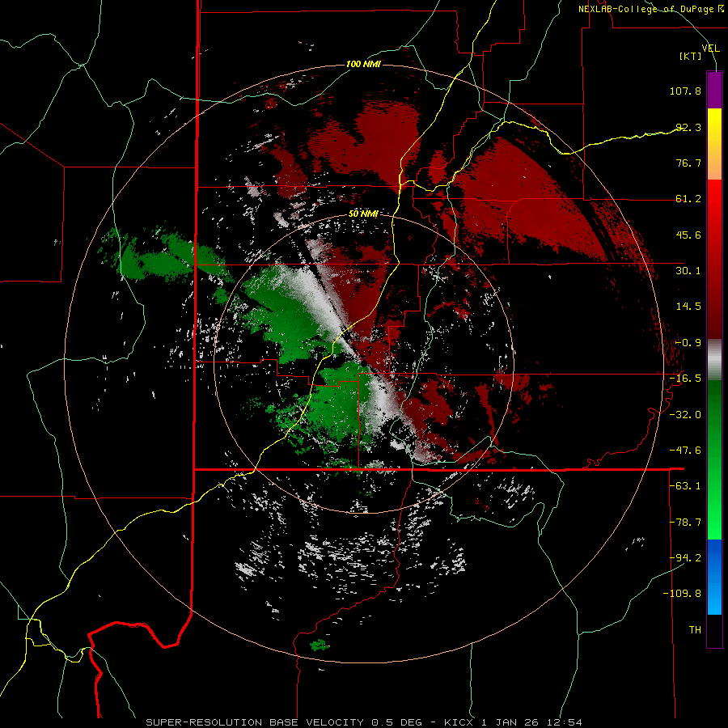This screenshot has height=728, width=728.
Task: Click the purple segment of the color bar
Action: [714, 90]
